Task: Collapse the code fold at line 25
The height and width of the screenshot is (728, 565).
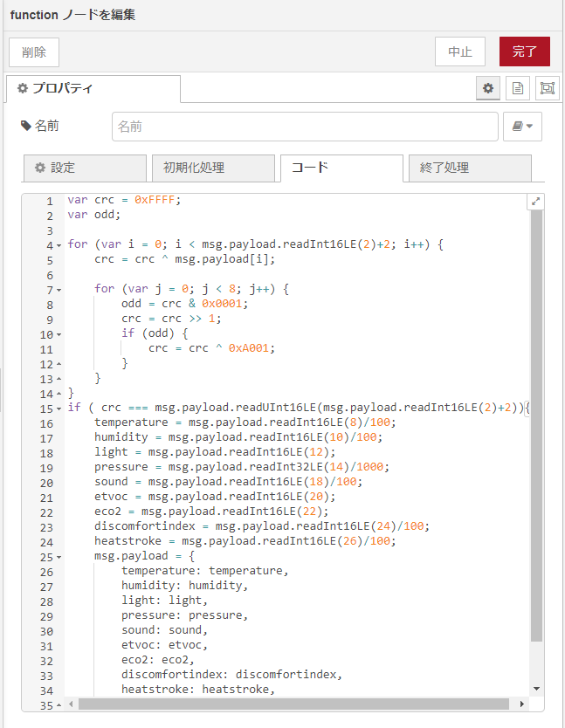Action: point(59,557)
